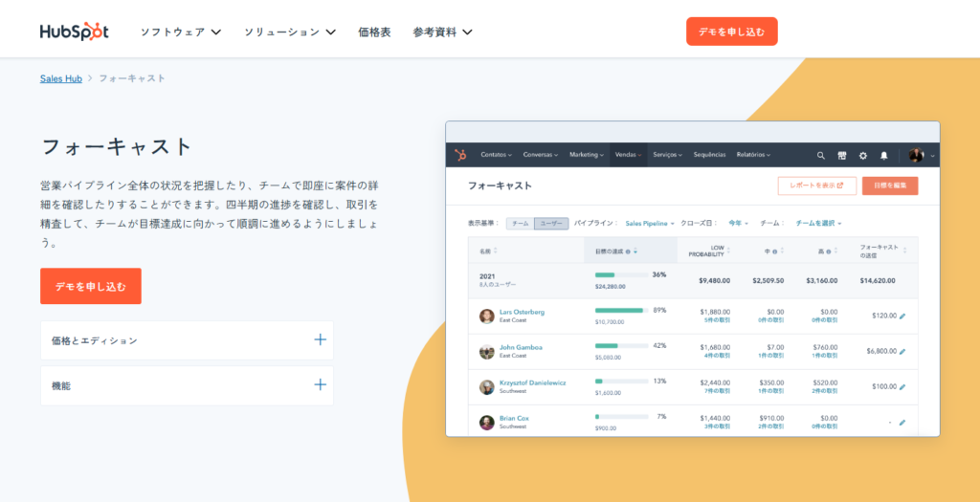This screenshot has height=502, width=980.
Task: Open settings gear icon in navbar
Action: 863,156
